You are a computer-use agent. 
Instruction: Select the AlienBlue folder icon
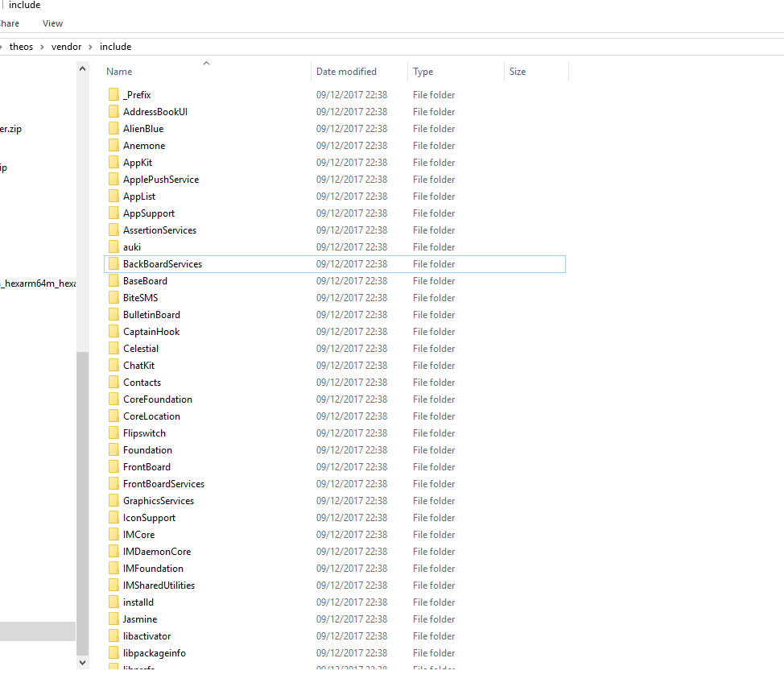(x=114, y=129)
